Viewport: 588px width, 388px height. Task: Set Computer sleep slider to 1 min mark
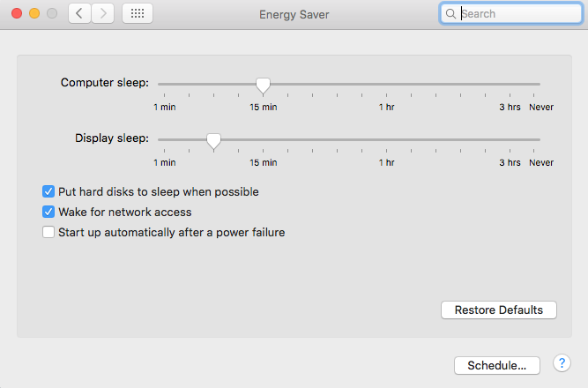164,84
